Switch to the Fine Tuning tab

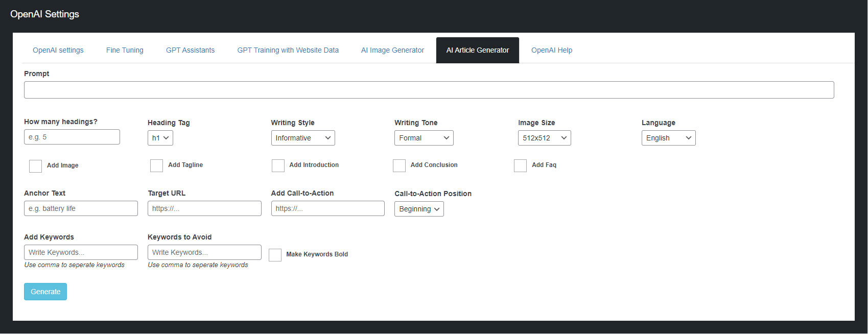coord(125,50)
